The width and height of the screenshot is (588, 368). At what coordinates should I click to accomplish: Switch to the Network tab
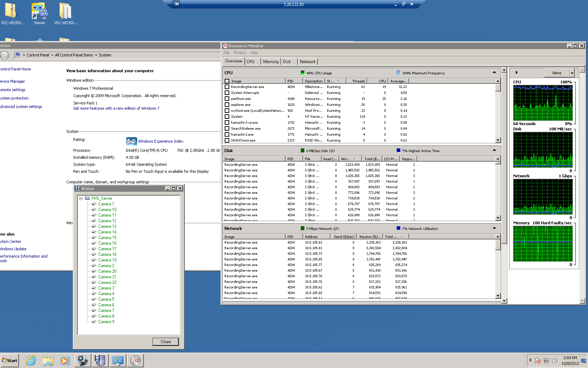pos(308,61)
